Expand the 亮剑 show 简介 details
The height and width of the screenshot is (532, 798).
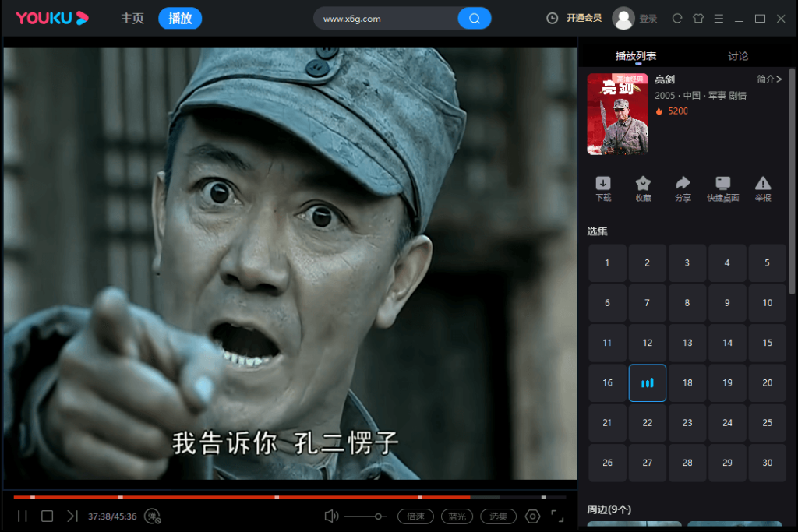[x=768, y=79]
